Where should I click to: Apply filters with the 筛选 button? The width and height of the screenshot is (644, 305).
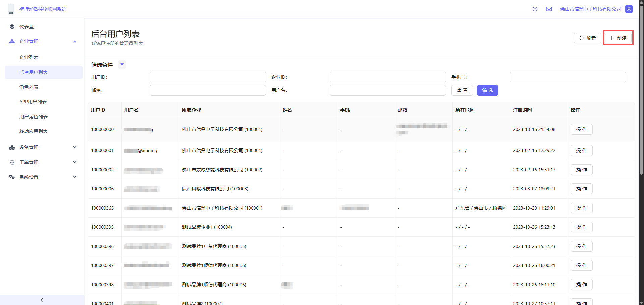click(487, 90)
